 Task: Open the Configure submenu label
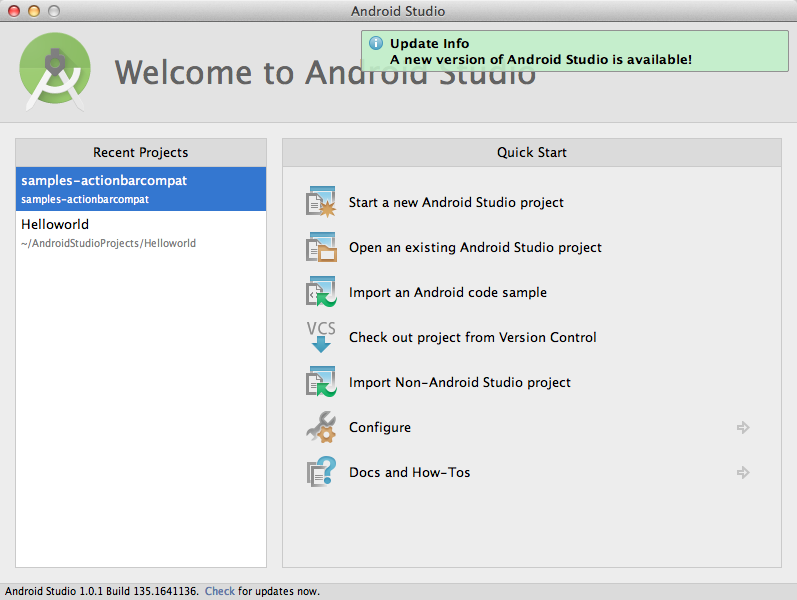(x=380, y=428)
